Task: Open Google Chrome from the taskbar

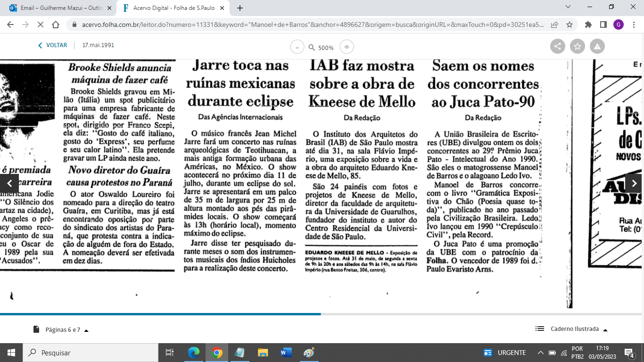Action: [217, 353]
